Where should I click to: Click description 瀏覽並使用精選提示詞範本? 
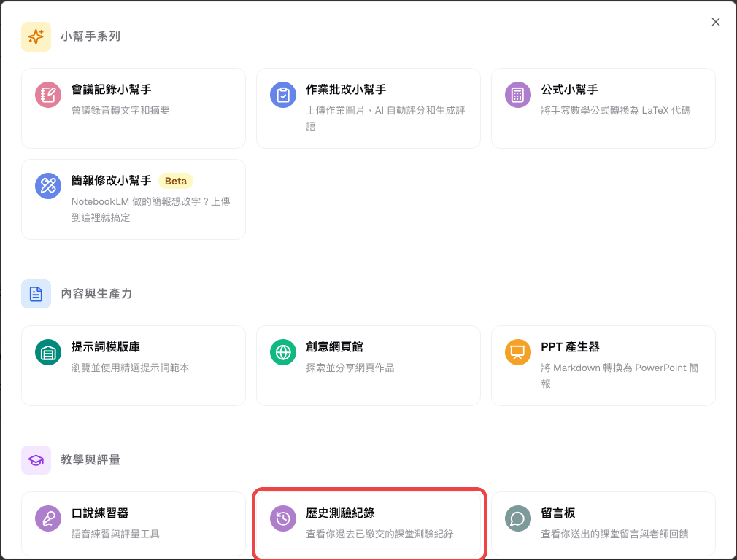(x=130, y=367)
